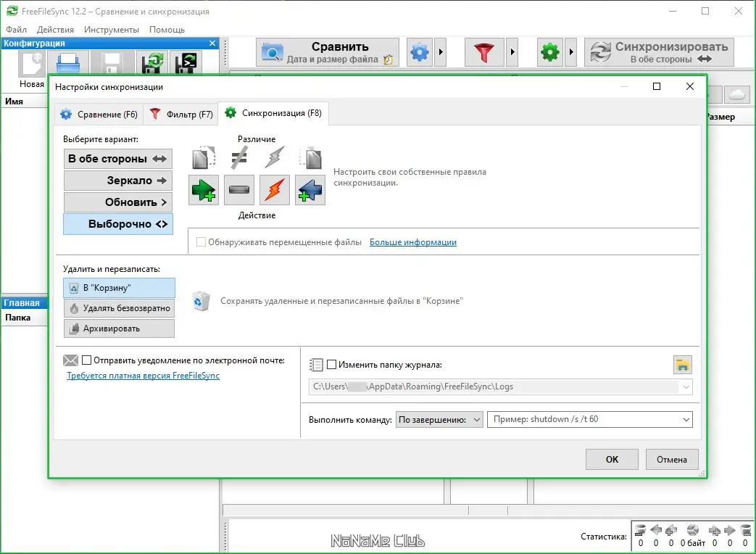Viewport: 756px width, 554px height.
Task: Click open configuration folder icon
Action: tap(68, 62)
